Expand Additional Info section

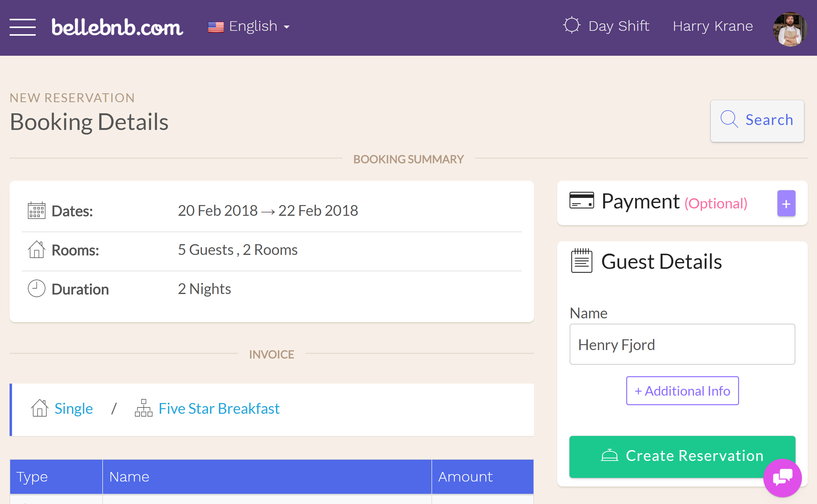tap(682, 390)
